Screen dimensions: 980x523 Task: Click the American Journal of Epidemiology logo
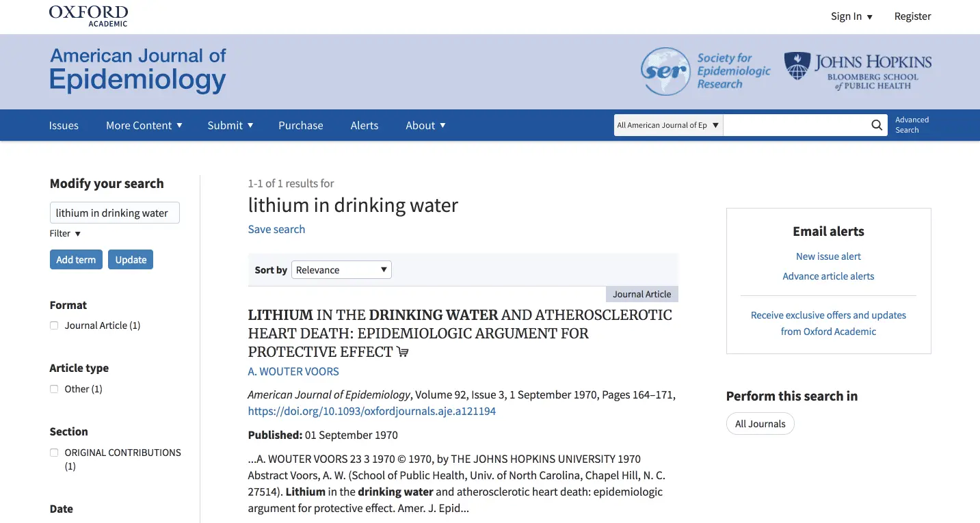tap(137, 70)
